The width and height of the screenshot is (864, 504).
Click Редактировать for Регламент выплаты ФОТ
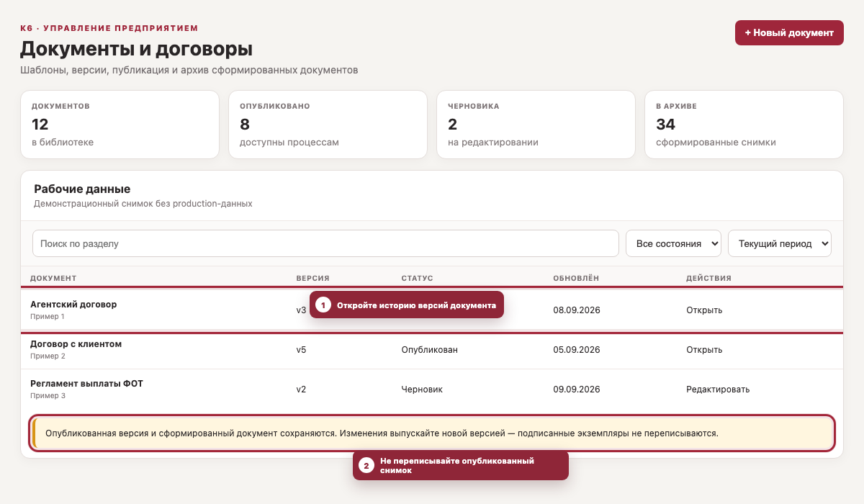[x=718, y=390]
